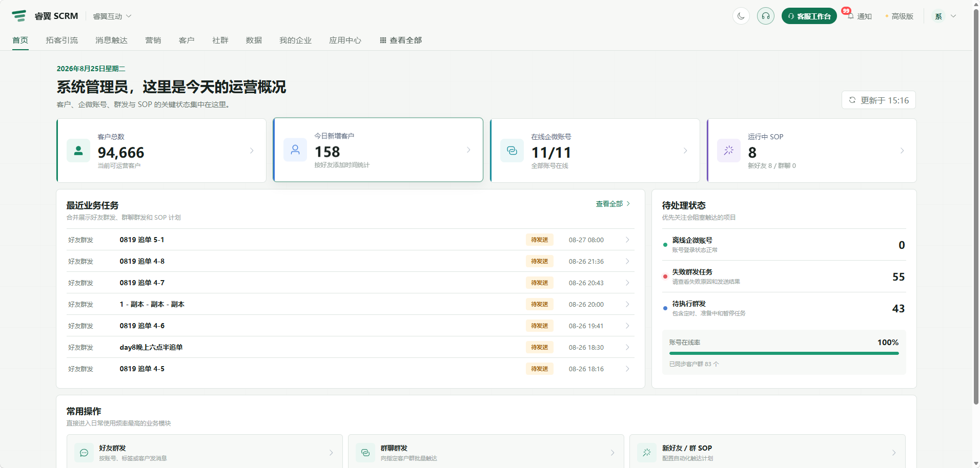Expand the 1 - 副本 row chevron
This screenshot has width=980, height=468.
point(627,304)
